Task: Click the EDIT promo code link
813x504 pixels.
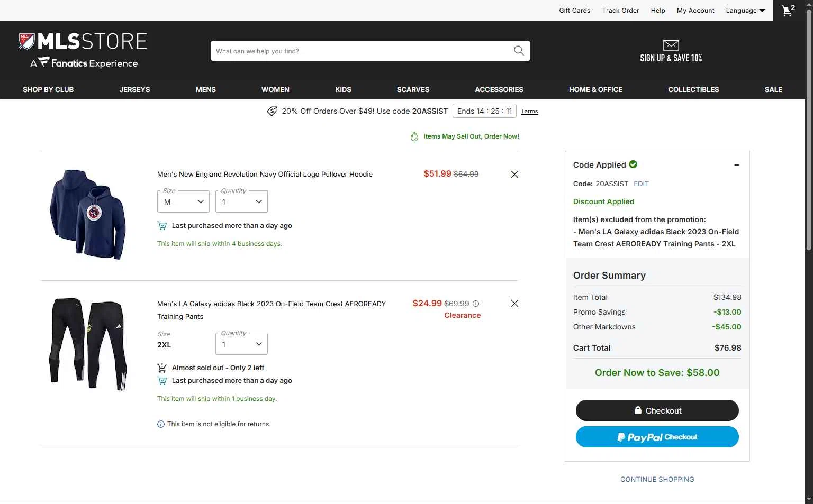Action: coord(641,184)
